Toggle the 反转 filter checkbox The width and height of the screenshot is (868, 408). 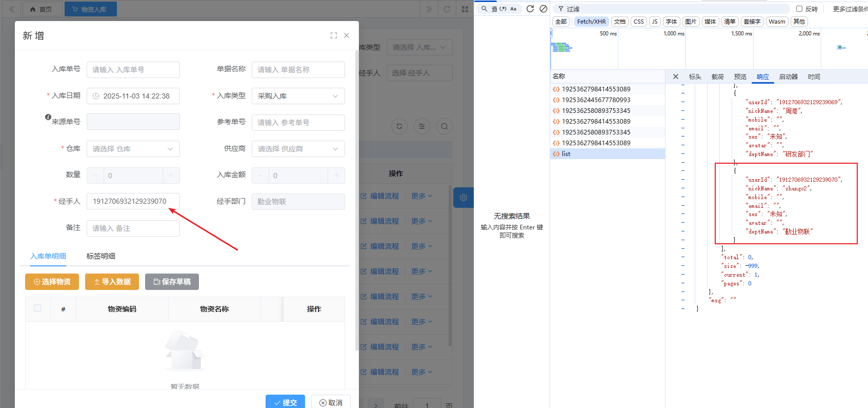point(799,9)
